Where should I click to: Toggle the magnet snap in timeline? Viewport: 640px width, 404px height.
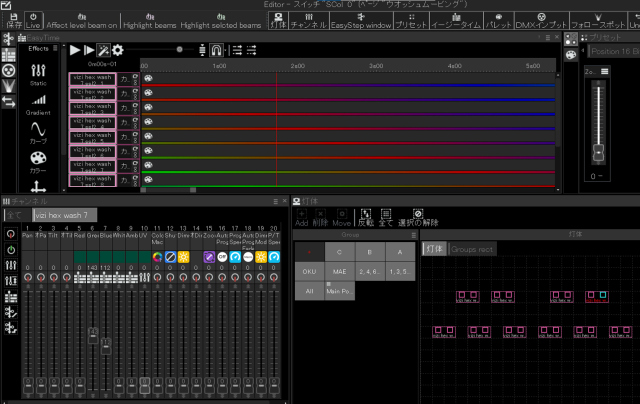(217, 50)
